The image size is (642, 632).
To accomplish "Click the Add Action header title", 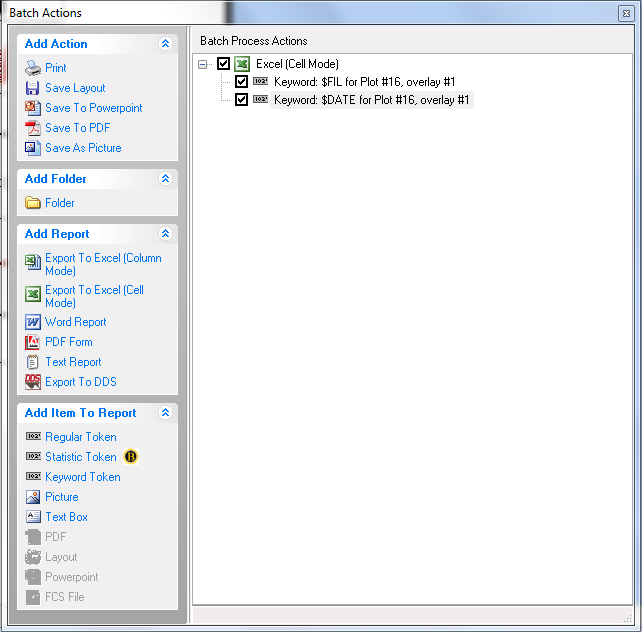I will point(56,44).
